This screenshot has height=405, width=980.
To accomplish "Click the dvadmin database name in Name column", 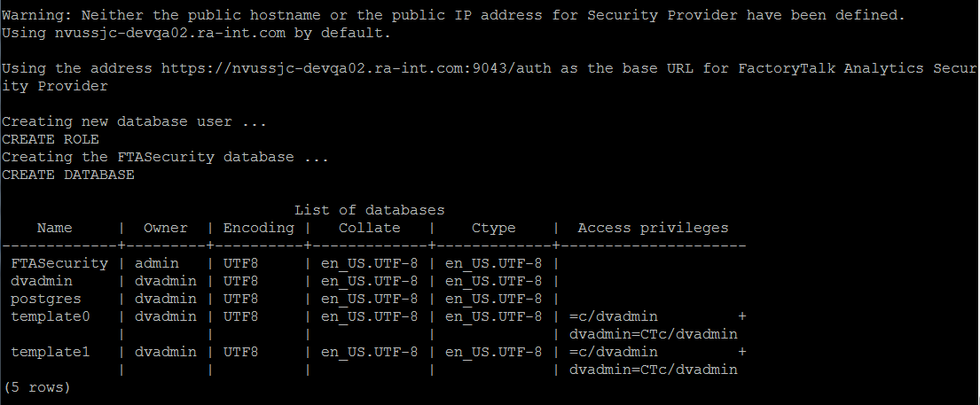I will 42,281.
